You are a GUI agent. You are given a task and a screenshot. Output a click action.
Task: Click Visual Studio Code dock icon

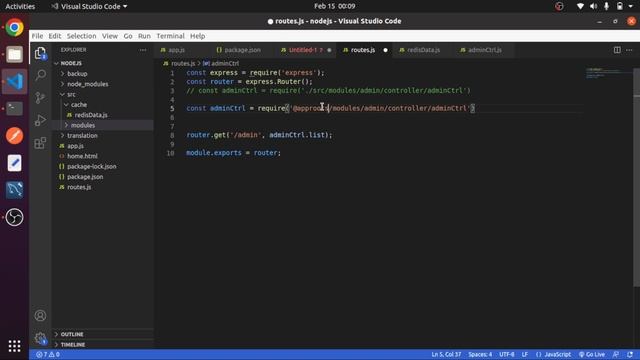[14, 82]
